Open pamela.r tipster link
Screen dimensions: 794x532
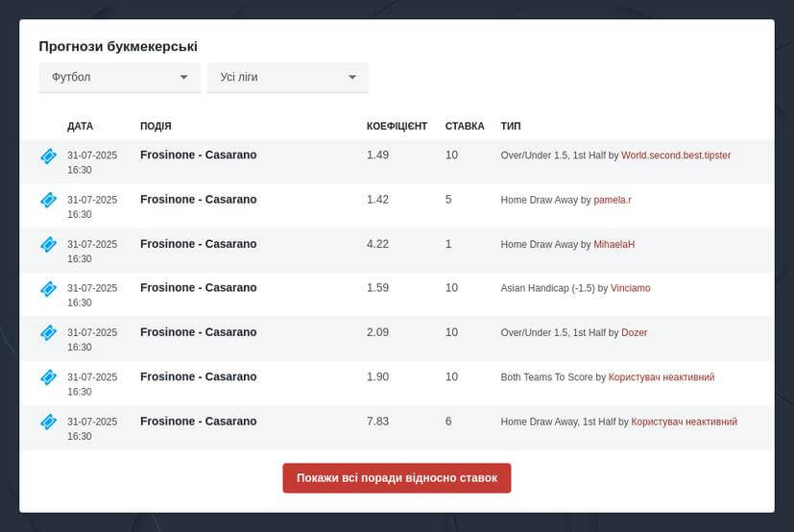[x=613, y=200]
